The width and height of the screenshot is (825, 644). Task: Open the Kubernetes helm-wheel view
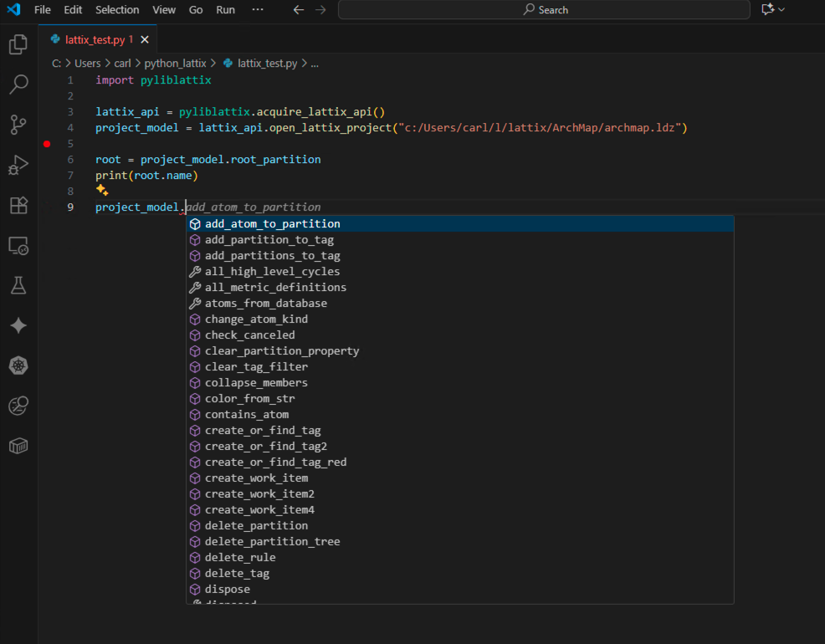pyautogui.click(x=18, y=365)
